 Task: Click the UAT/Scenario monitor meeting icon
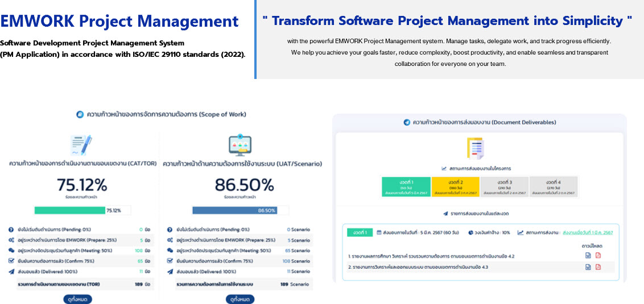pyautogui.click(x=240, y=144)
